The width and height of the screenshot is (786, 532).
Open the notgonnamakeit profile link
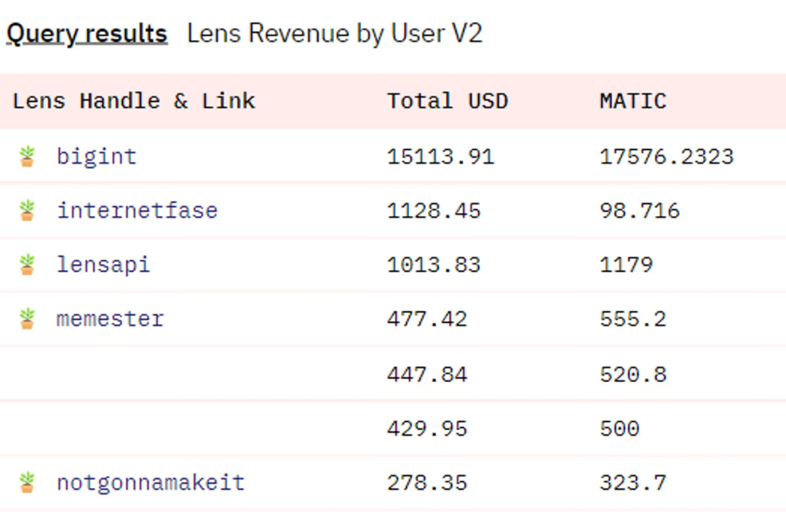coord(151,483)
